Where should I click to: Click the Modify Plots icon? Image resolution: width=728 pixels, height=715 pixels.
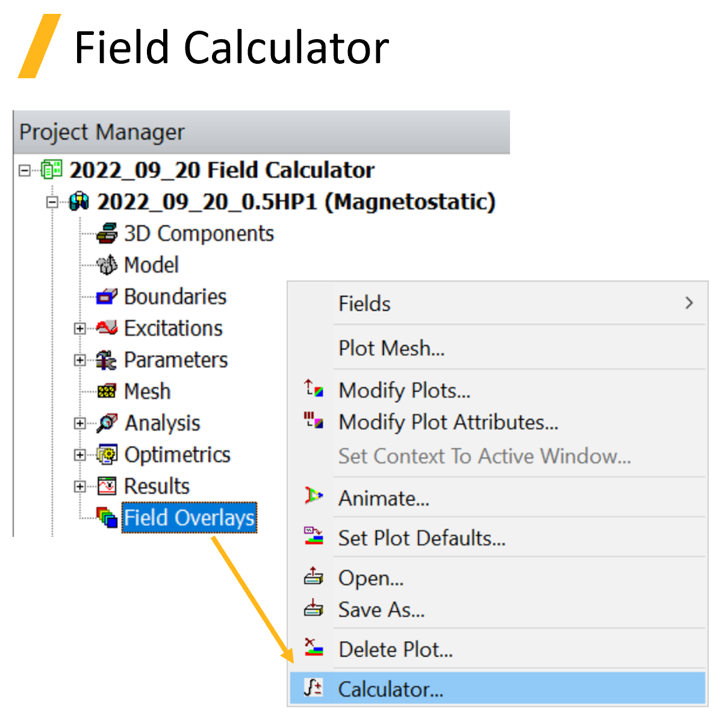pos(314,389)
